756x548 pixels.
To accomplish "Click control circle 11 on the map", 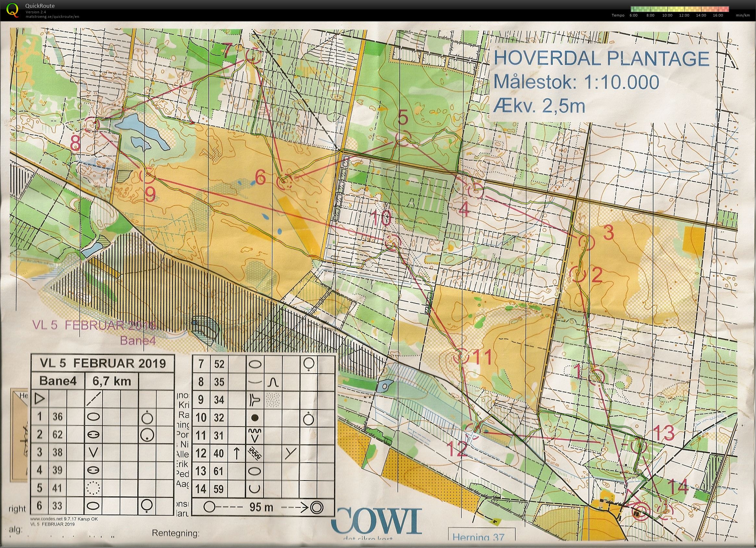I will click(462, 357).
